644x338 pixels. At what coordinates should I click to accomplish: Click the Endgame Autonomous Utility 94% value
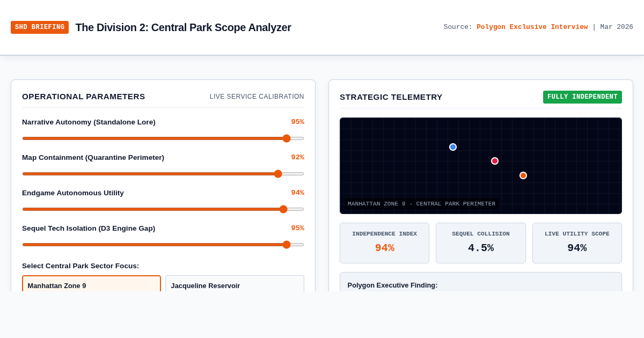point(297,193)
